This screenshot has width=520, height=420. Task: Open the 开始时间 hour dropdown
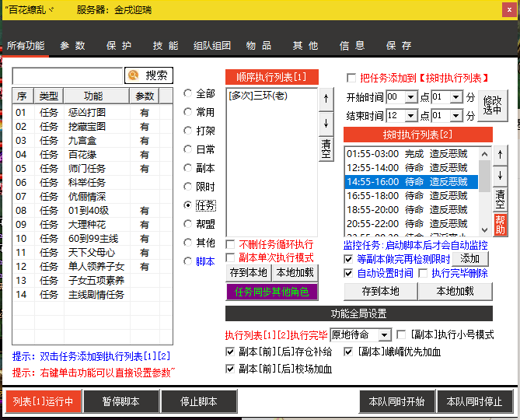coord(411,97)
